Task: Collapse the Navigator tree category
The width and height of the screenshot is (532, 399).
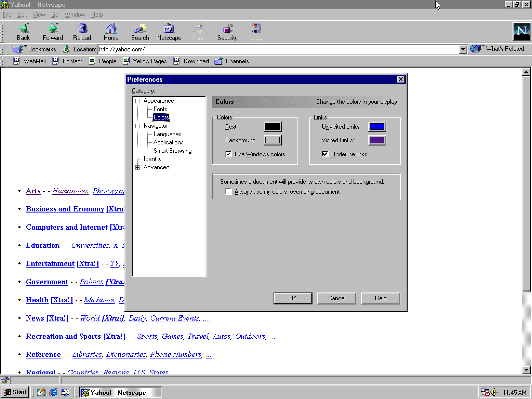Action: [138, 126]
